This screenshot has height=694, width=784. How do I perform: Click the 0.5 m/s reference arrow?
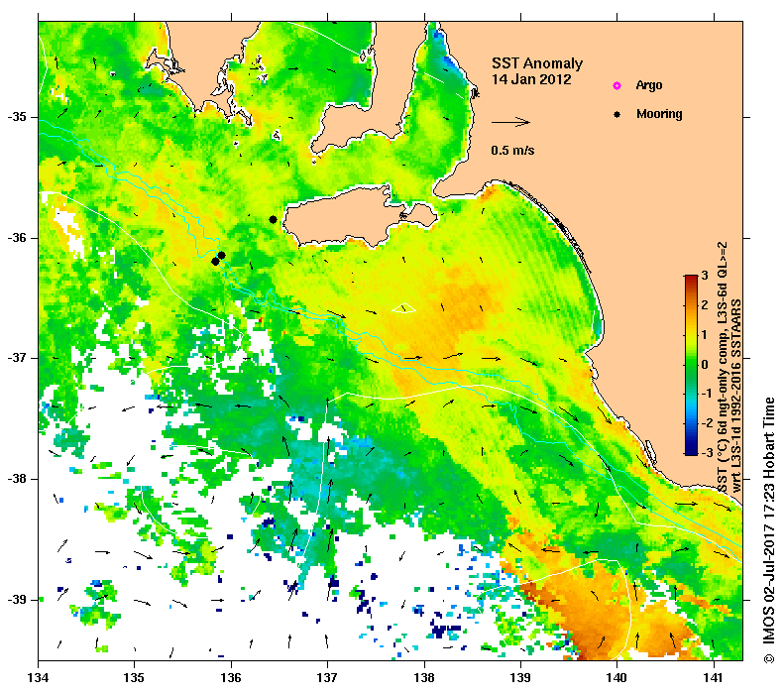coord(510,122)
